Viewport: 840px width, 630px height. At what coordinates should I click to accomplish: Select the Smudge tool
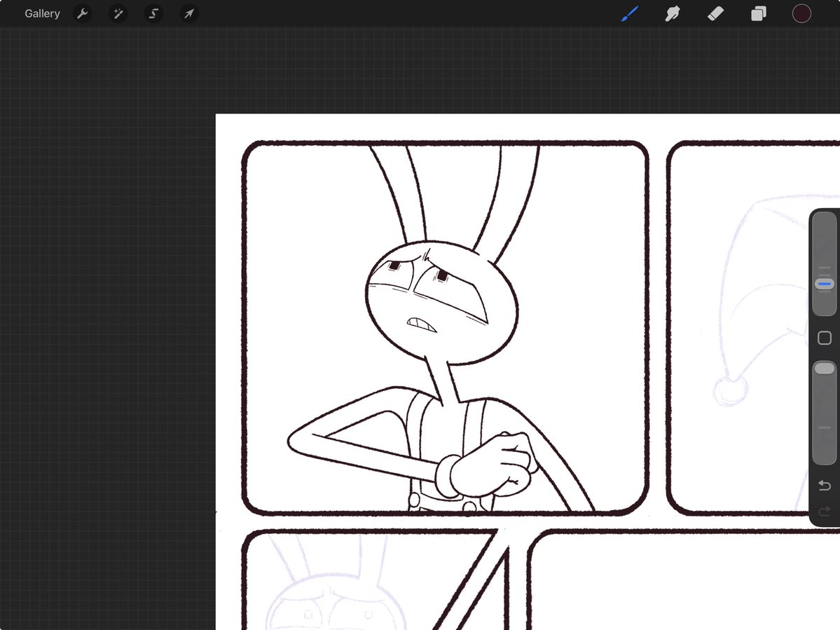click(x=673, y=13)
